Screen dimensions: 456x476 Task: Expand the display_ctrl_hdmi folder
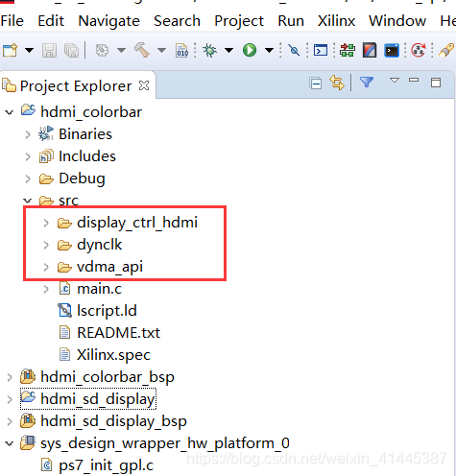click(x=46, y=223)
